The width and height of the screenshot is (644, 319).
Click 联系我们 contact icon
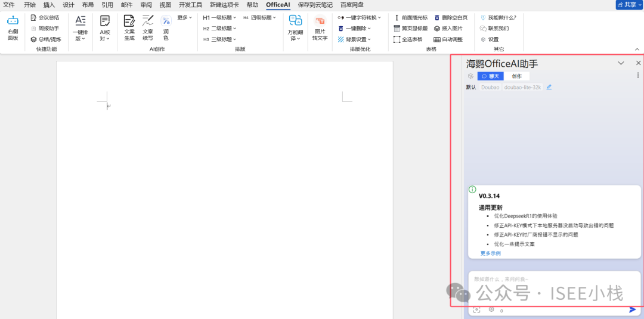[x=483, y=29]
